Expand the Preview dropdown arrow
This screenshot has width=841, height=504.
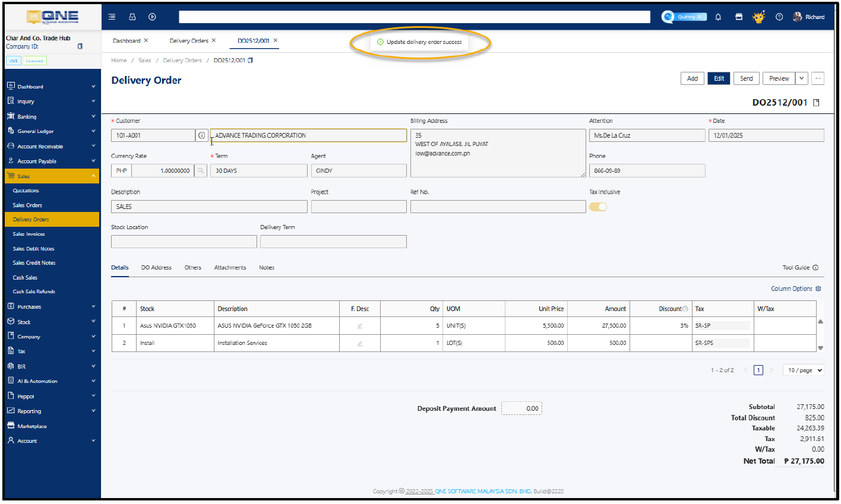tap(801, 78)
